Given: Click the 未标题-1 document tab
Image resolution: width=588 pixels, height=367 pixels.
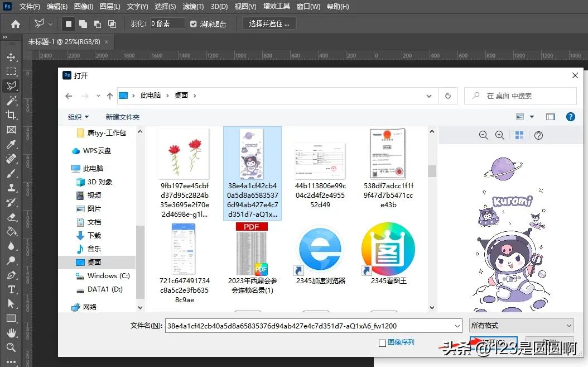Looking at the screenshot, I should tap(64, 41).
